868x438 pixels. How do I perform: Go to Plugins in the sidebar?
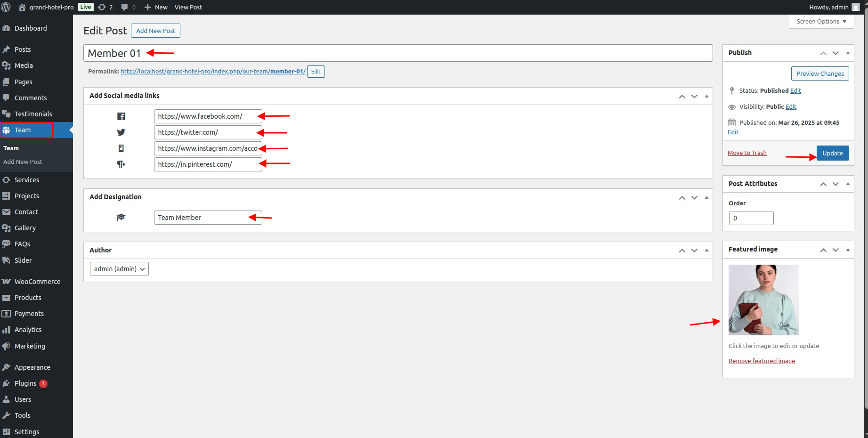pyautogui.click(x=25, y=383)
